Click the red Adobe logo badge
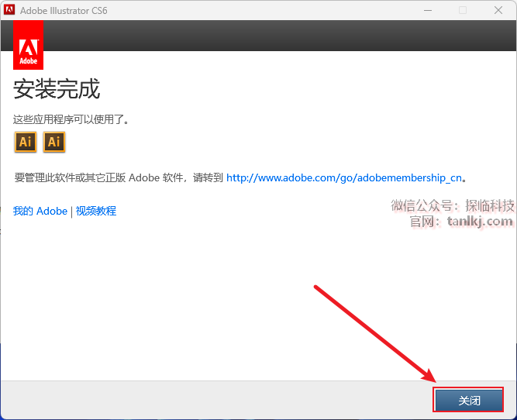Viewport: 517px width, 420px height. coord(29,45)
